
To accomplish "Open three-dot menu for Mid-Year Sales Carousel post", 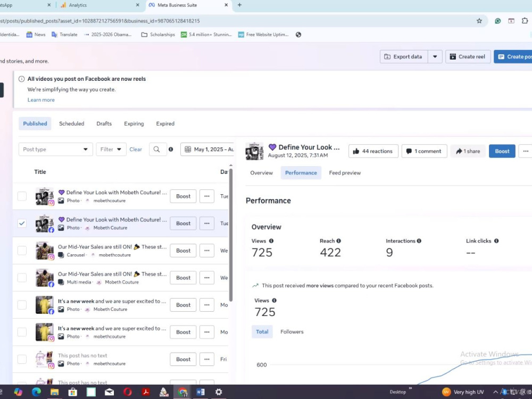I will pos(207,251).
